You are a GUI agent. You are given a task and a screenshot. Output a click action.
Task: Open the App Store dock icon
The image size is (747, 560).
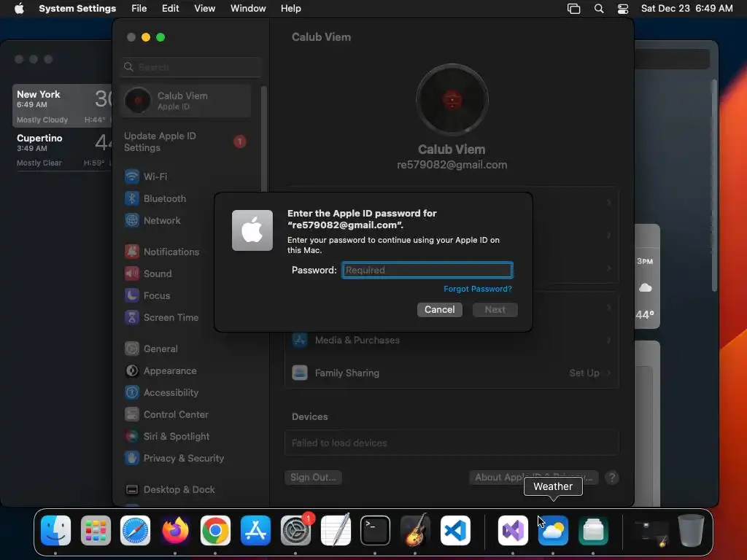(x=255, y=530)
